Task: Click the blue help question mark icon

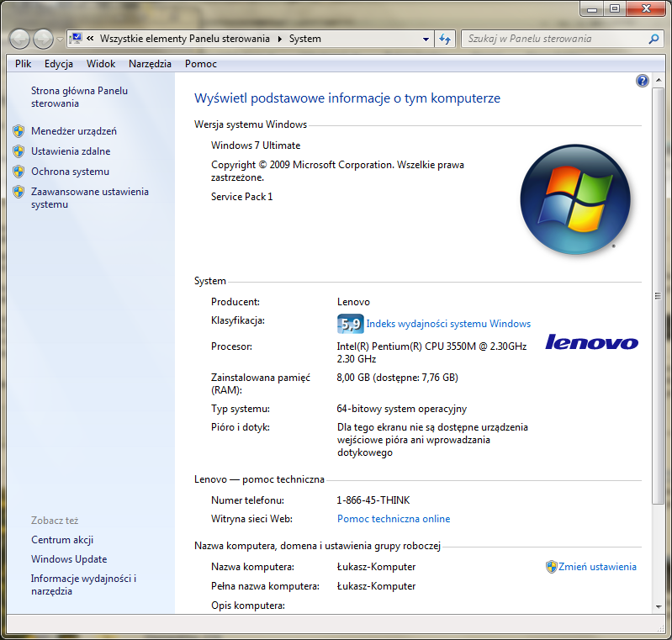Action: 642,81
